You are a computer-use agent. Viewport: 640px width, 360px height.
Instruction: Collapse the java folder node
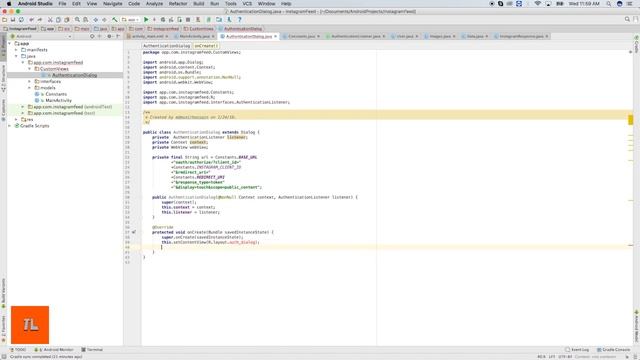coord(16,56)
